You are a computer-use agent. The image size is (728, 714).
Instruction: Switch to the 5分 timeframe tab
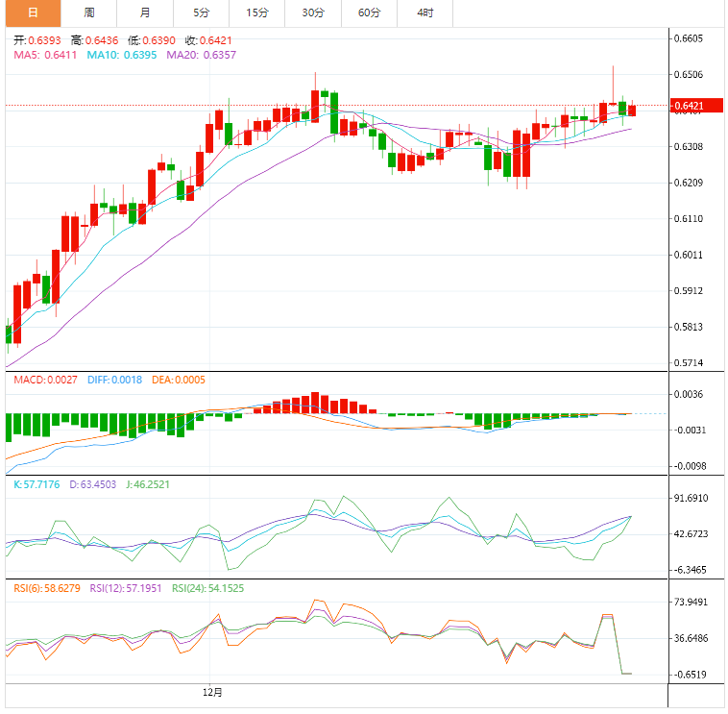point(201,12)
